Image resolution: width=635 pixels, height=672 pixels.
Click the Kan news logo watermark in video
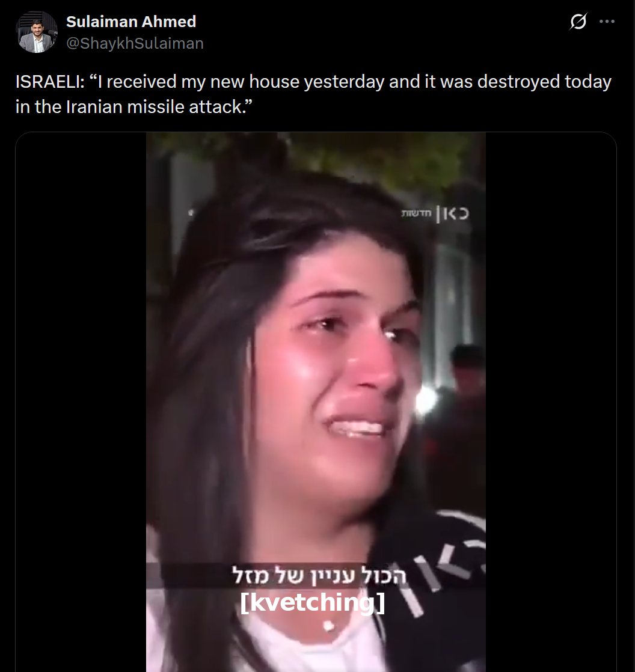435,213
